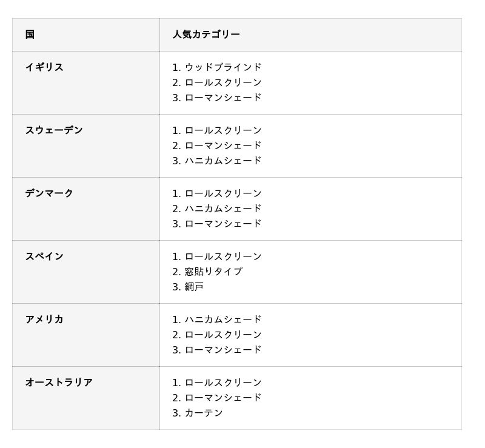The width and height of the screenshot is (485, 448).
Task: Click the 国 column header
Action: coord(30,35)
